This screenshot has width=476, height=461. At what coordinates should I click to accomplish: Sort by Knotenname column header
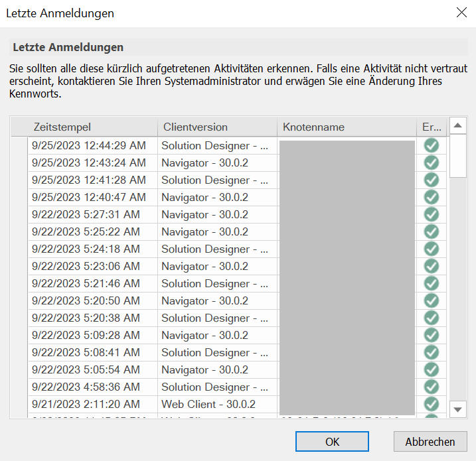pos(347,127)
